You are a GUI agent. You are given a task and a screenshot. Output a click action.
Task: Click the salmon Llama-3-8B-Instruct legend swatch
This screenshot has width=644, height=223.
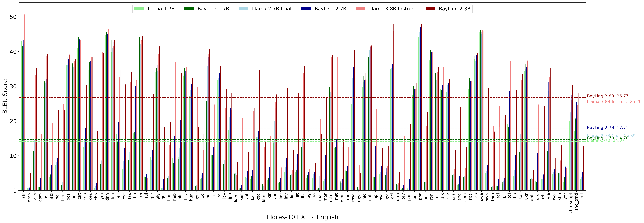[360, 9]
